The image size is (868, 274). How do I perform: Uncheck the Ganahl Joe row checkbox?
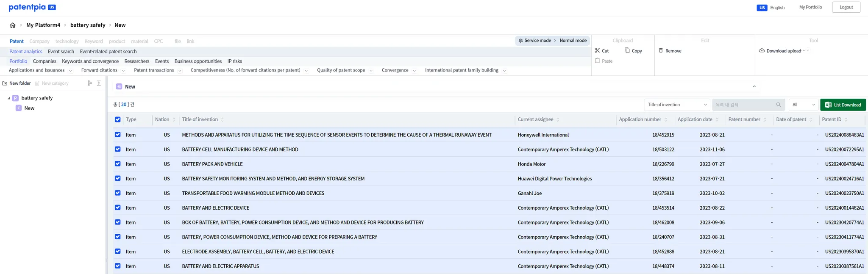point(117,193)
